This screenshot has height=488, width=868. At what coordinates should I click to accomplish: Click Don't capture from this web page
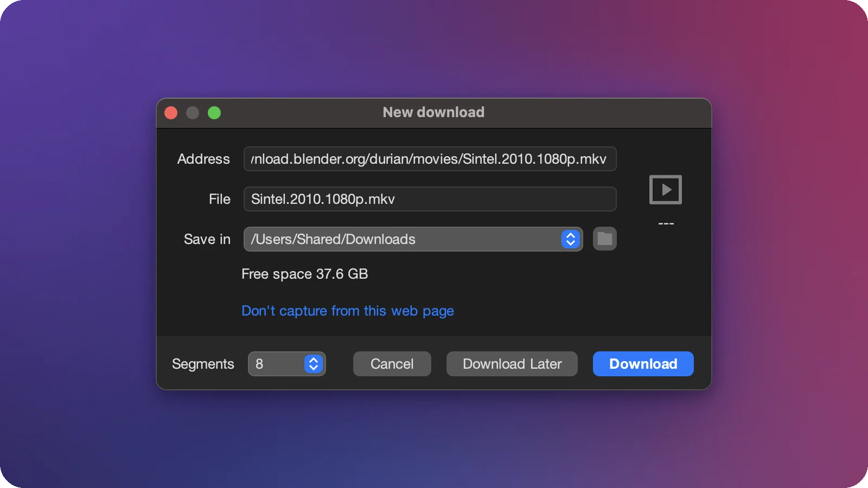(x=348, y=311)
